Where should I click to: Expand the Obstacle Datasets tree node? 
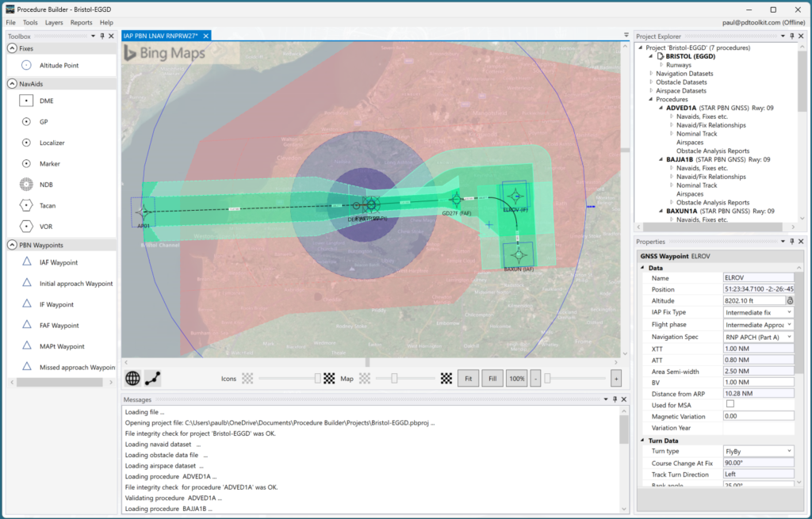point(651,82)
